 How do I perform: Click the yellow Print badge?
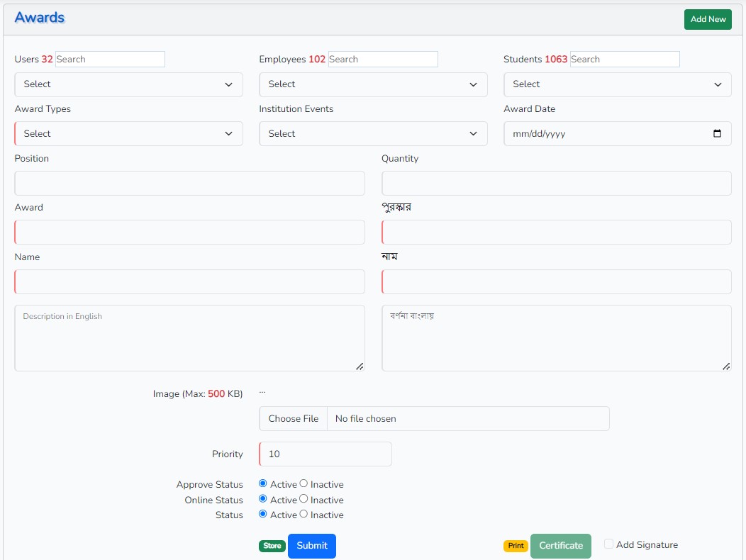(516, 546)
